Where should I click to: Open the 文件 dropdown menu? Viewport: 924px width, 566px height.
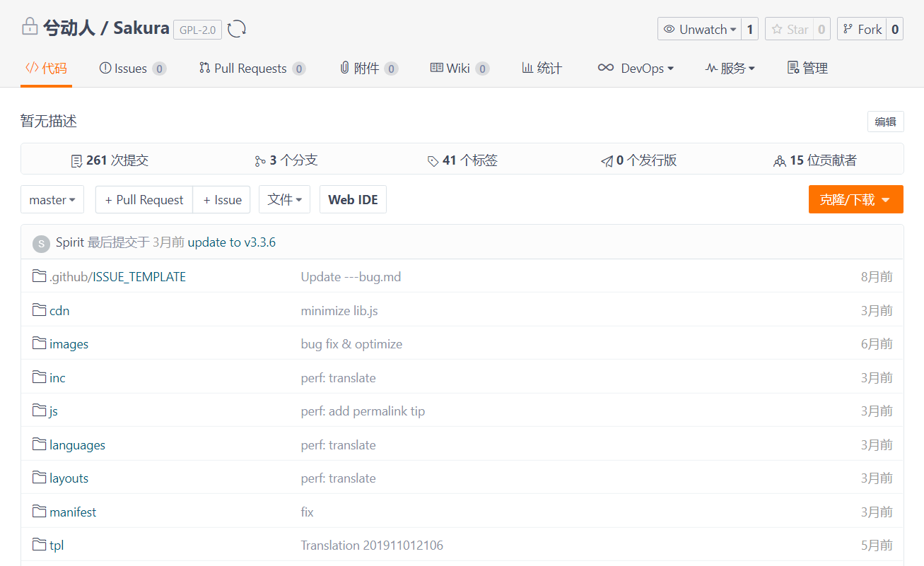(x=284, y=200)
